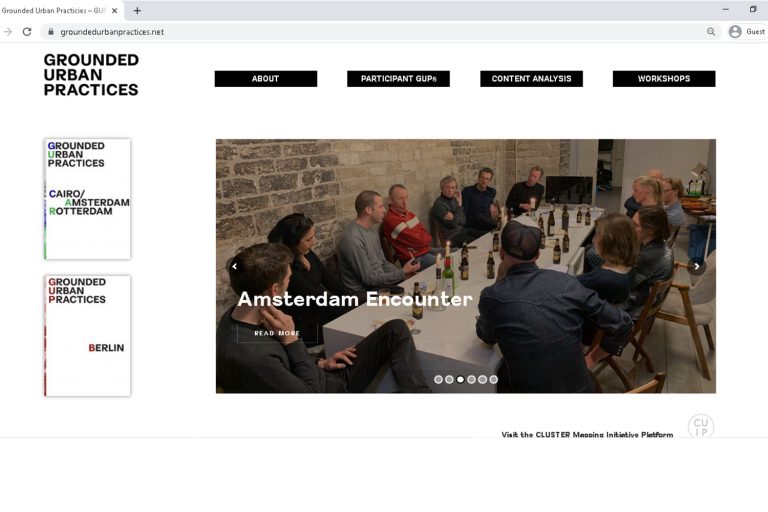768x512 pixels.
Task: Open the Berlin book cover thumbnail
Action: [x=88, y=336]
